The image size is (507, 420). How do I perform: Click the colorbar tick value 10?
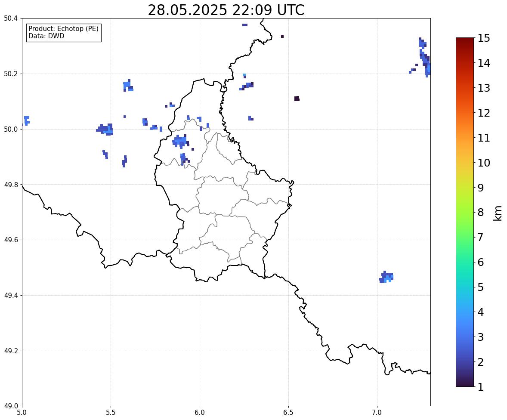[x=484, y=163]
